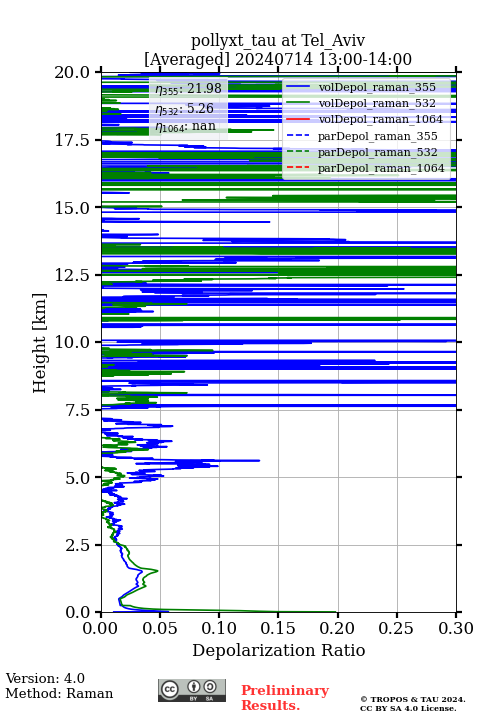Click the Creative Commons CC icon

(170, 689)
